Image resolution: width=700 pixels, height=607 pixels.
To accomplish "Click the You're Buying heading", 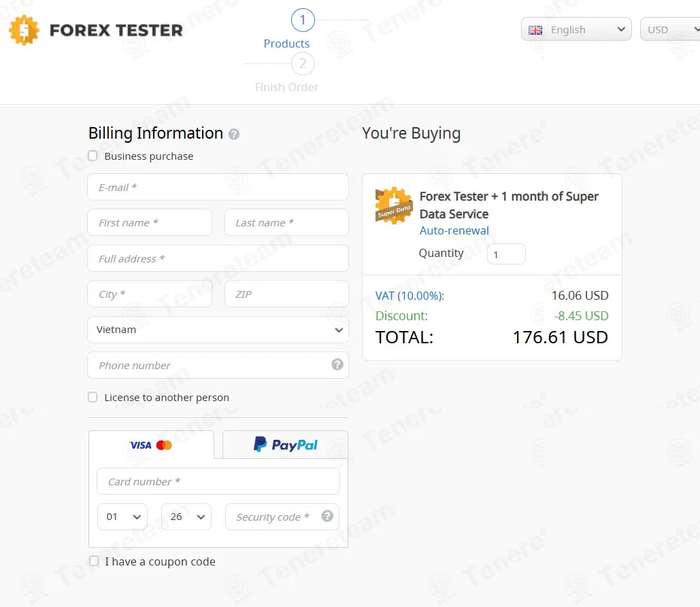I will (x=411, y=133).
